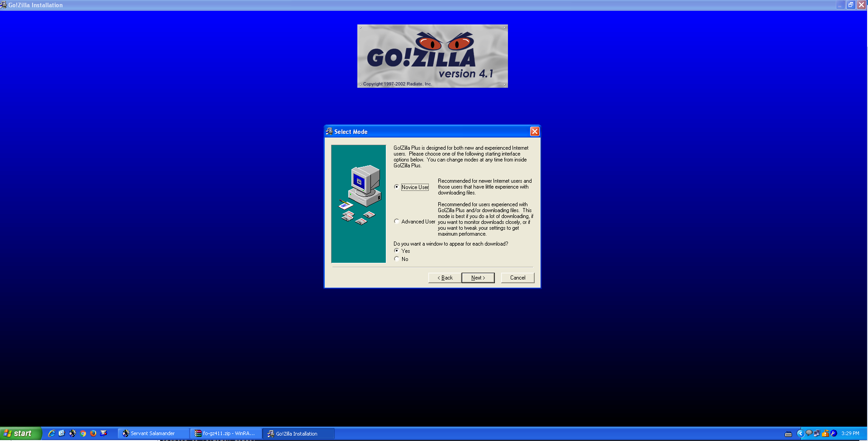Switch to fo-gz411.zip WinRAR taskbar window
868x441 pixels.
coord(226,433)
